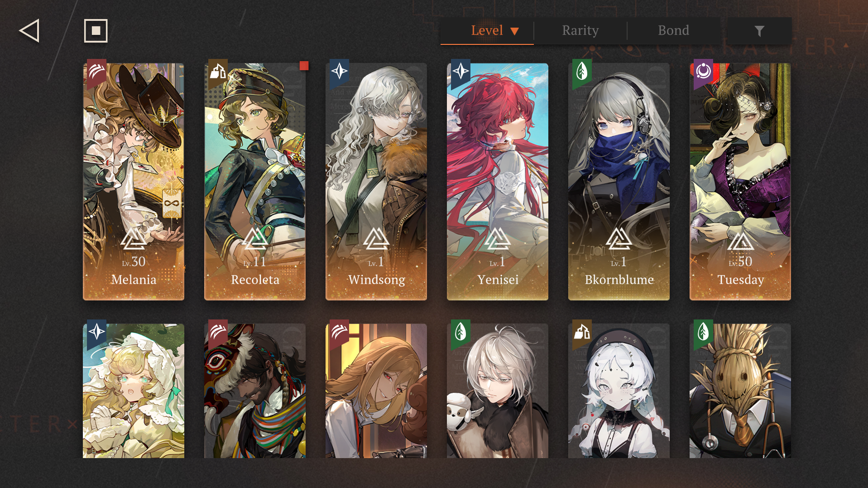Click the star afflatus icon on Yenisei
The height and width of the screenshot is (488, 868).
point(461,72)
